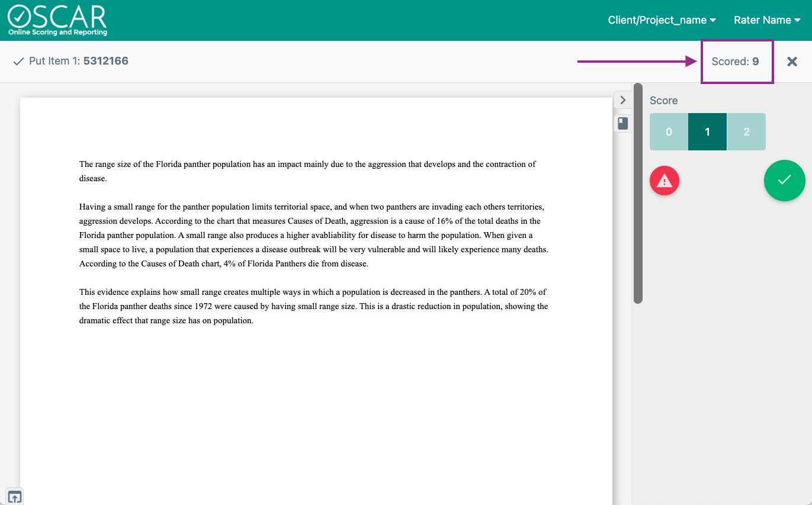812x505 pixels.
Task: Open the Client/Project_name dropdown
Action: click(x=662, y=20)
